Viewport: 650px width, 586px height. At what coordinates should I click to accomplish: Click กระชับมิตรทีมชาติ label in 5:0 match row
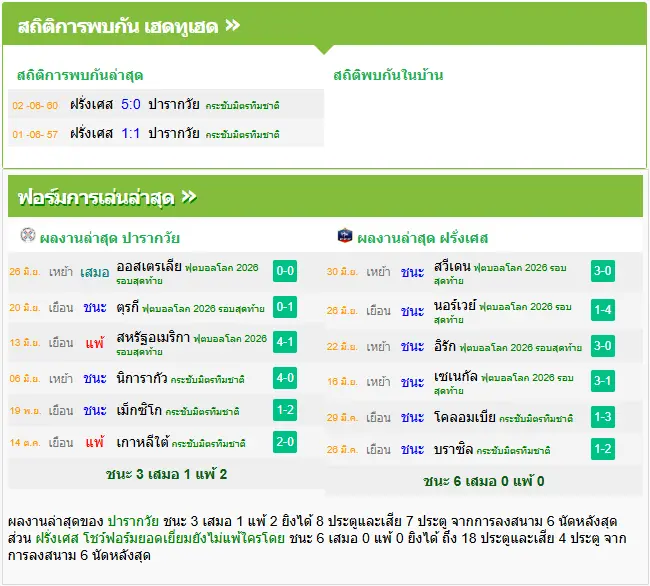tap(243, 106)
